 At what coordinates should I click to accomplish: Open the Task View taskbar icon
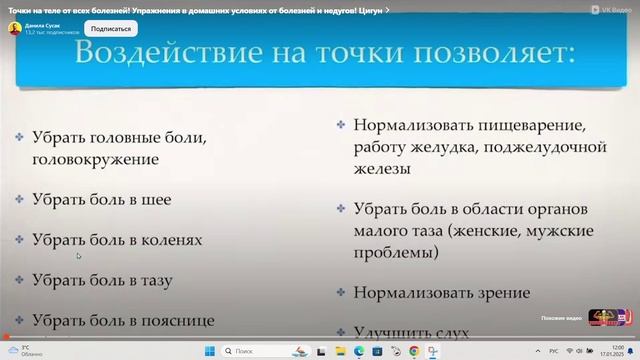click(x=321, y=351)
